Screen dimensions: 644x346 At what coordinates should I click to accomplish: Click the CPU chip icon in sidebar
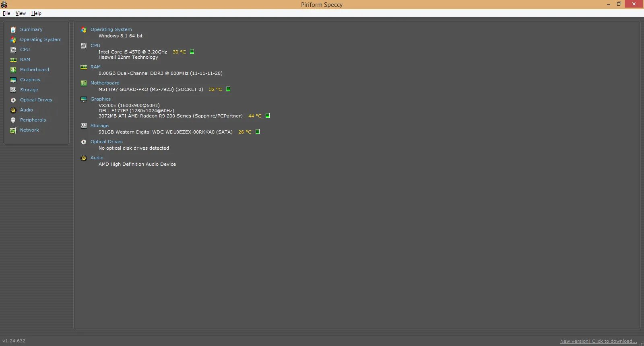[13, 49]
